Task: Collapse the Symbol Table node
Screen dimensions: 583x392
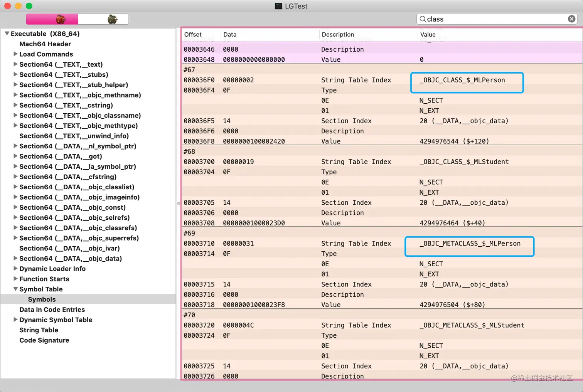Action: coord(15,289)
